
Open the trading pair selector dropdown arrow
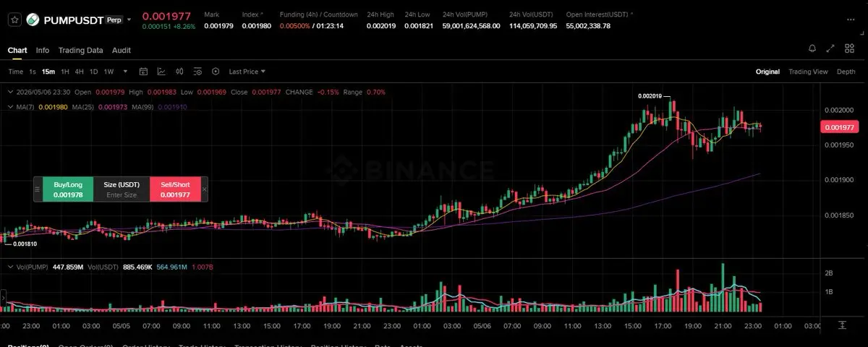click(129, 20)
